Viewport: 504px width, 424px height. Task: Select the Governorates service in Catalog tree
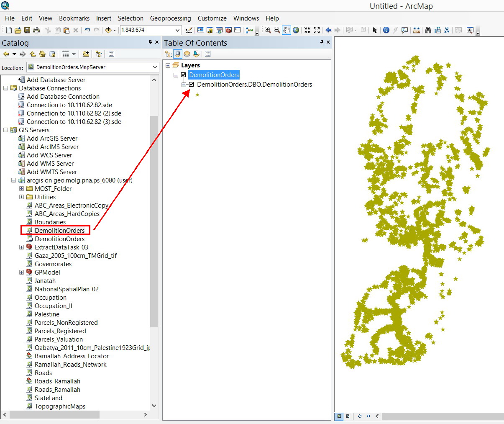[x=53, y=264]
